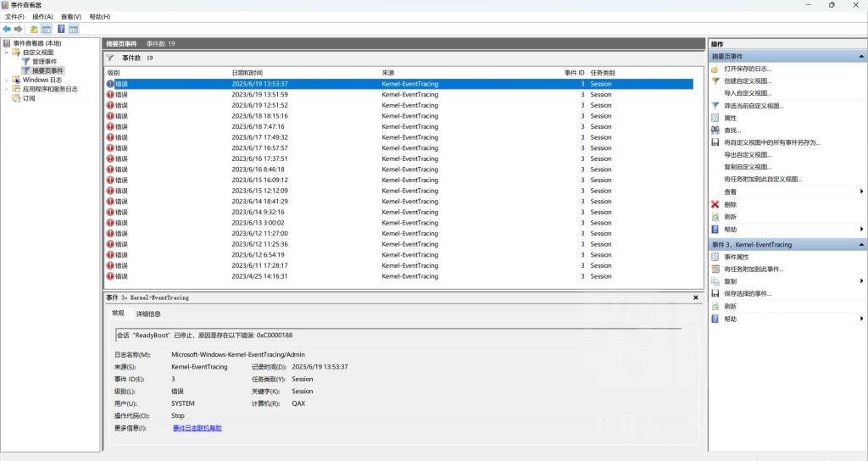Click the ReadyBoot error message text box

398,335
